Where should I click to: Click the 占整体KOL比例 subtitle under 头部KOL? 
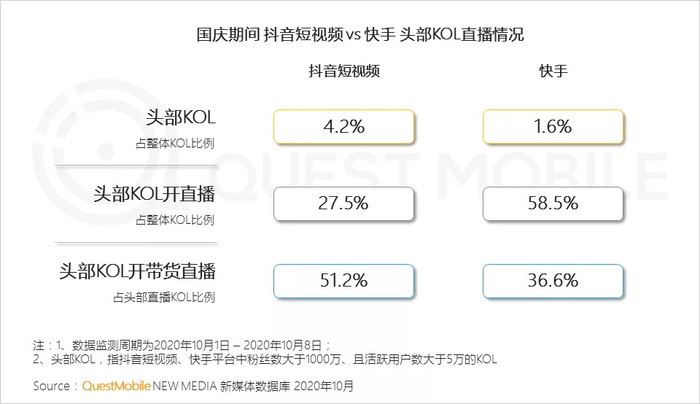tap(175, 143)
